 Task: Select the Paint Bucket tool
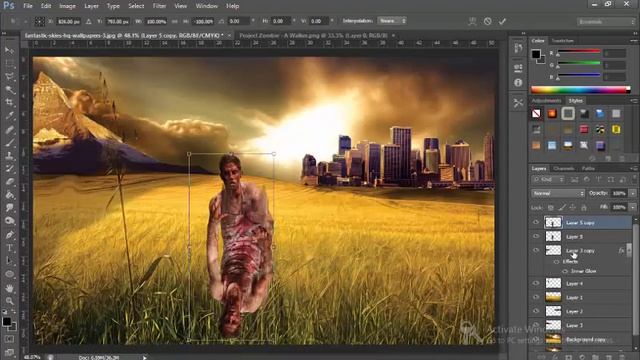tap(9, 195)
